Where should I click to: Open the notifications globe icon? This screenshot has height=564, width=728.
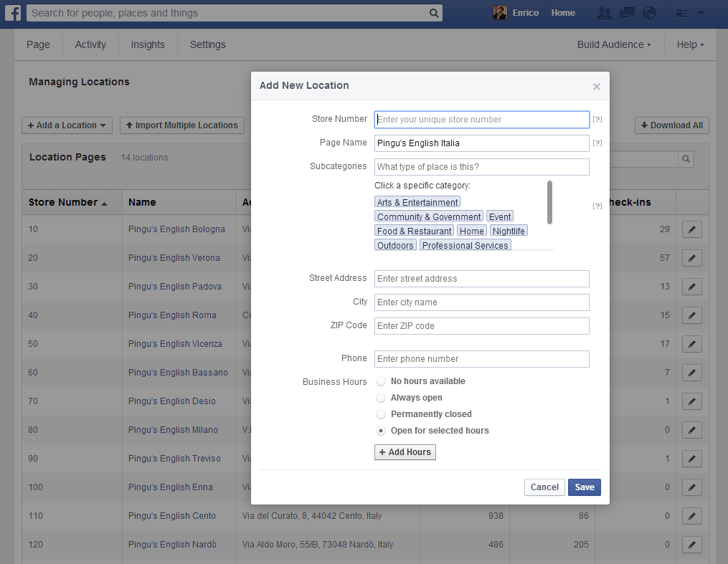pos(649,13)
